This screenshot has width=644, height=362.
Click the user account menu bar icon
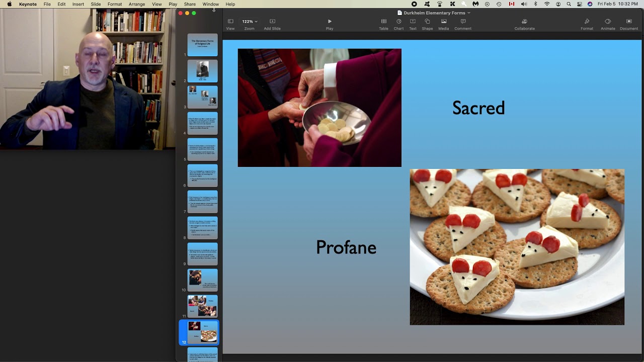[558, 4]
